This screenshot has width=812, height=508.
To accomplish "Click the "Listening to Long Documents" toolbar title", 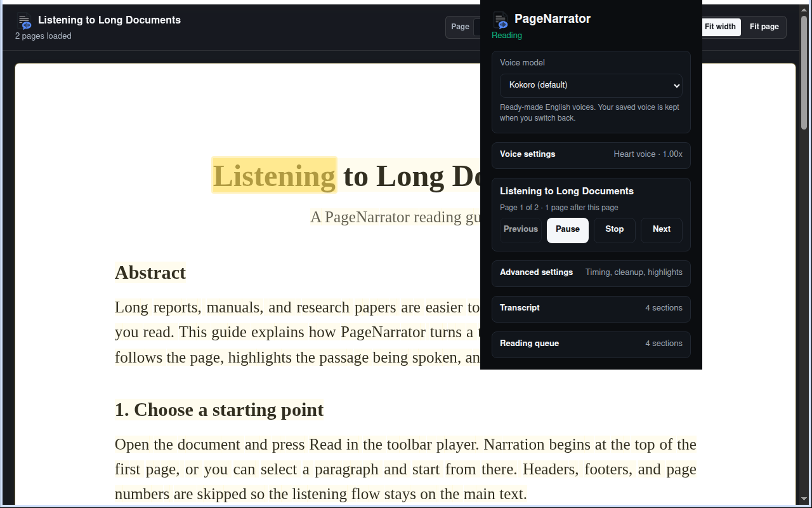I will (x=109, y=20).
